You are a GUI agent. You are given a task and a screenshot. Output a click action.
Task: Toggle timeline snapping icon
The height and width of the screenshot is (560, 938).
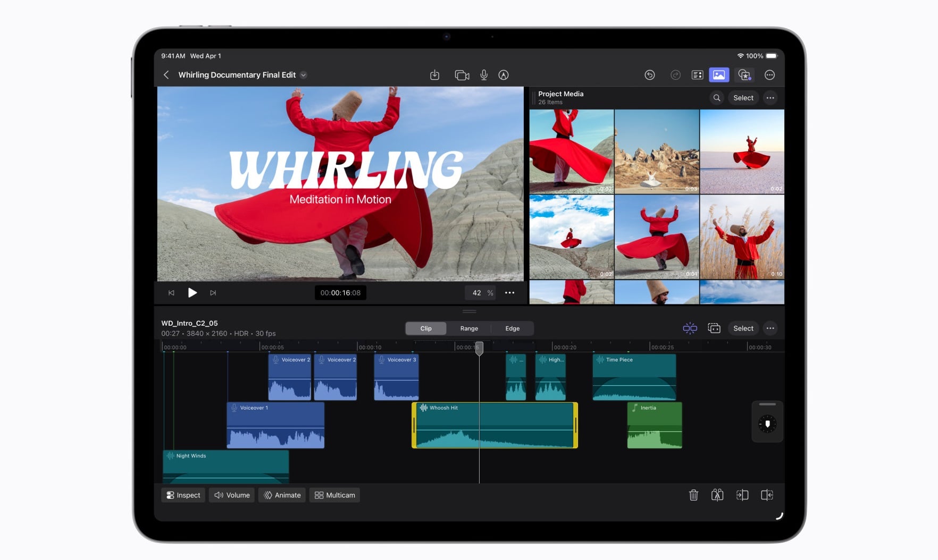[690, 328]
